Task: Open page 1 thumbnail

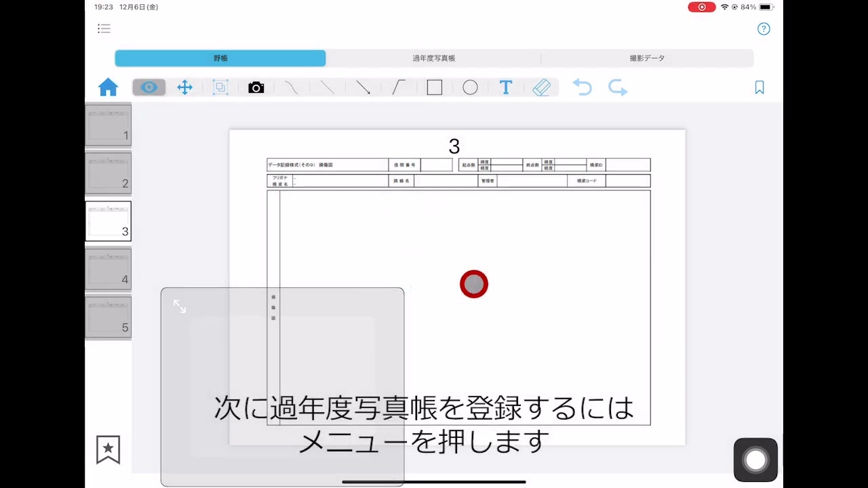Action: [x=108, y=125]
